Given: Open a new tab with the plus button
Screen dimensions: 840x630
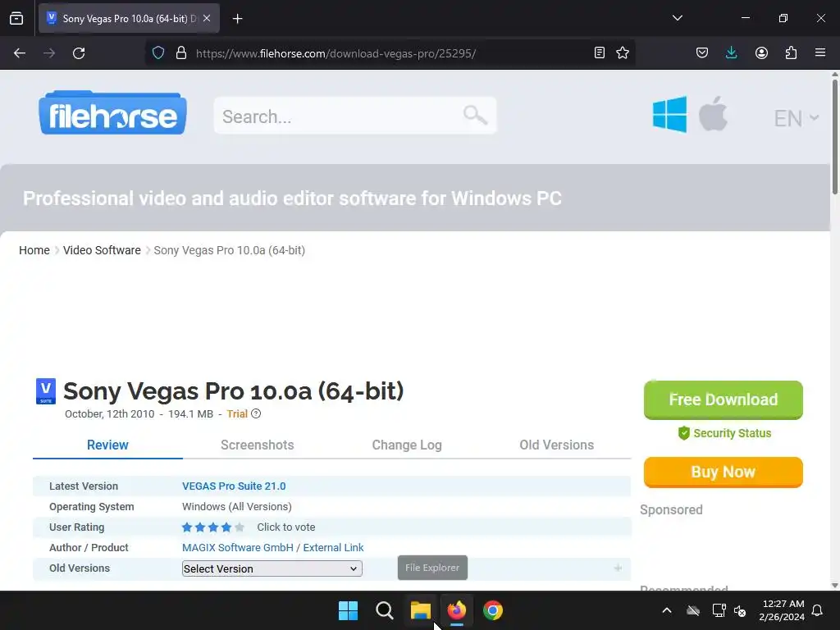Looking at the screenshot, I should (x=237, y=19).
